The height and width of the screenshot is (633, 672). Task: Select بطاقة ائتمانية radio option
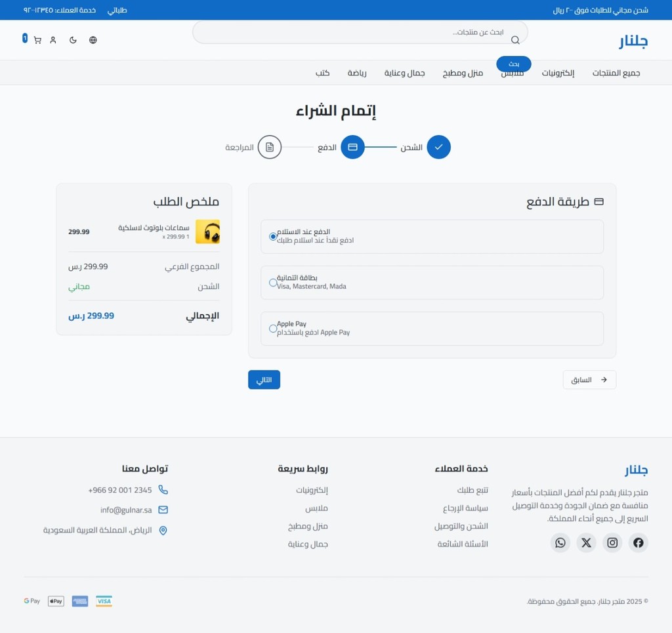pos(272,283)
